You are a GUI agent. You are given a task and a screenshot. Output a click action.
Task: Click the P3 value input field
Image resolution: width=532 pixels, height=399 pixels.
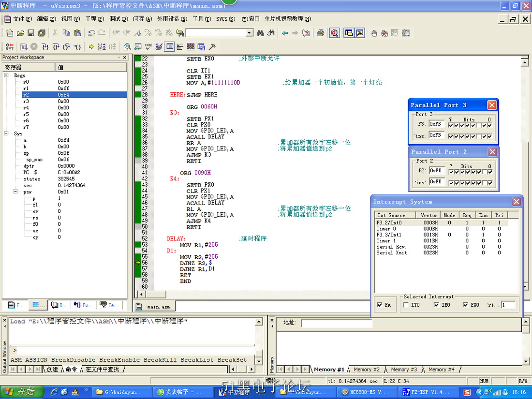437,124
